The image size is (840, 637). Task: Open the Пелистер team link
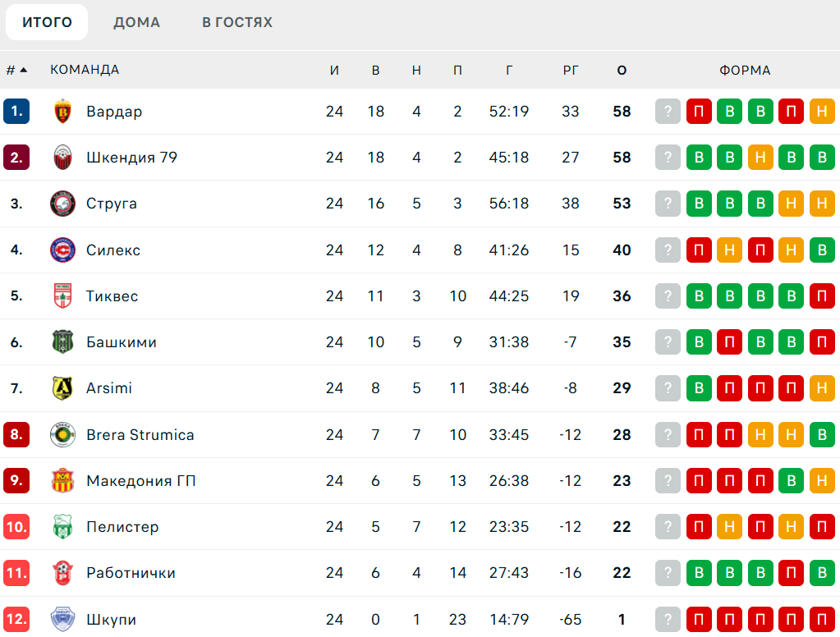pos(122,527)
